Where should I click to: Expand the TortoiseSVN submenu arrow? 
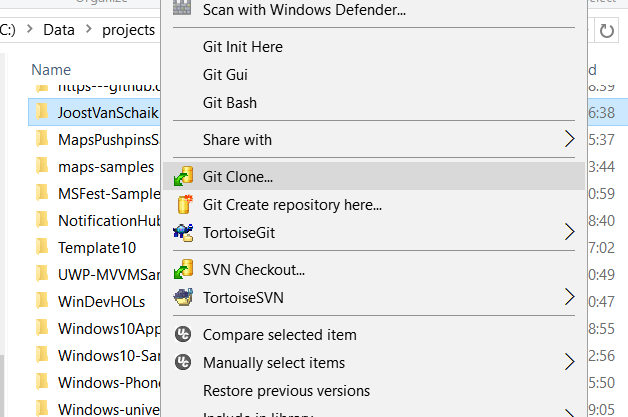pyautogui.click(x=570, y=297)
